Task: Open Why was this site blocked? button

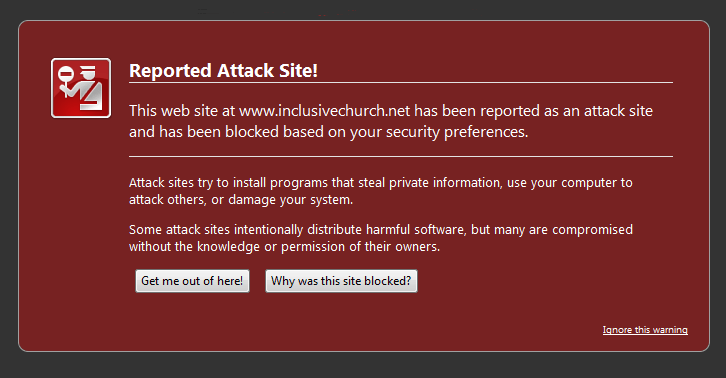Action: click(x=341, y=281)
